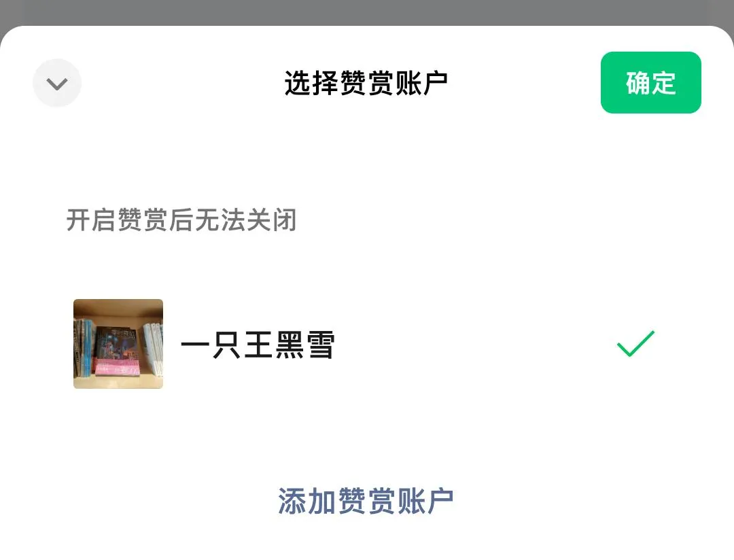Confirm selection with the green 确定 button

[x=650, y=82]
